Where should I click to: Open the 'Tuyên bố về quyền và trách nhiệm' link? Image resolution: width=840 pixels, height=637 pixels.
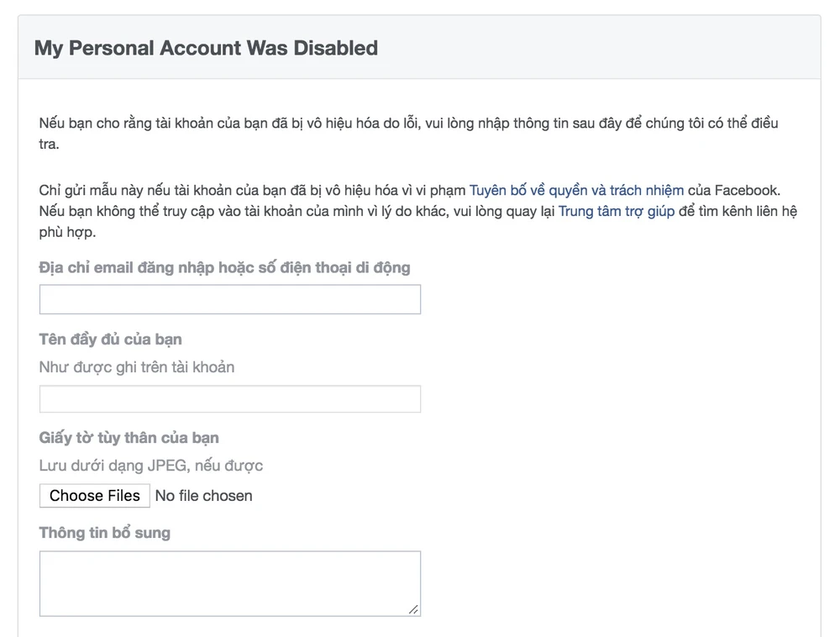576,190
